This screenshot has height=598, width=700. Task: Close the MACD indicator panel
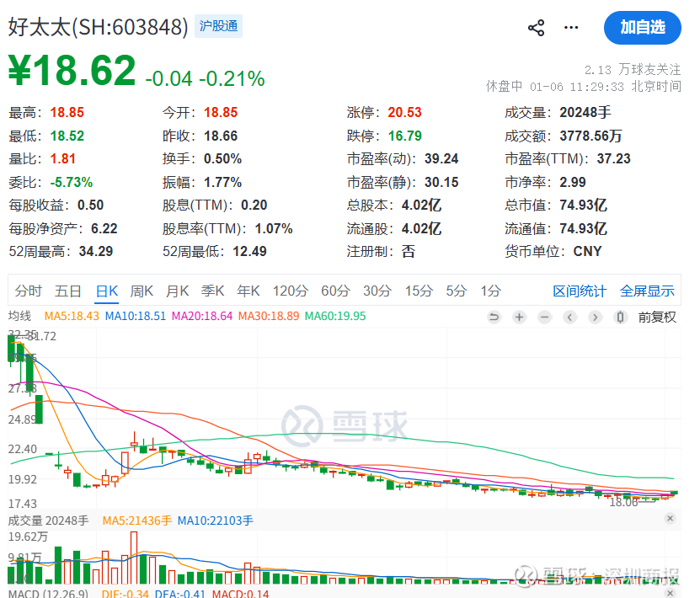(670, 593)
